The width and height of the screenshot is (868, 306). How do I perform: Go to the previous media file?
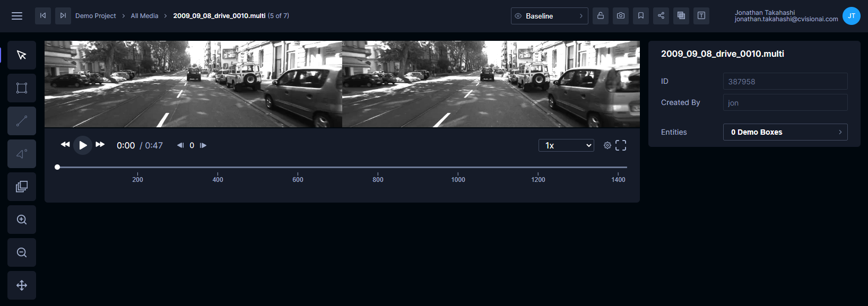click(43, 16)
